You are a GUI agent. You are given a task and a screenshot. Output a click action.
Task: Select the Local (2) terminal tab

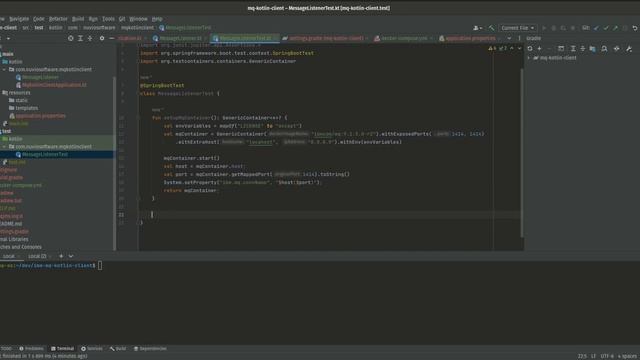coord(37,256)
